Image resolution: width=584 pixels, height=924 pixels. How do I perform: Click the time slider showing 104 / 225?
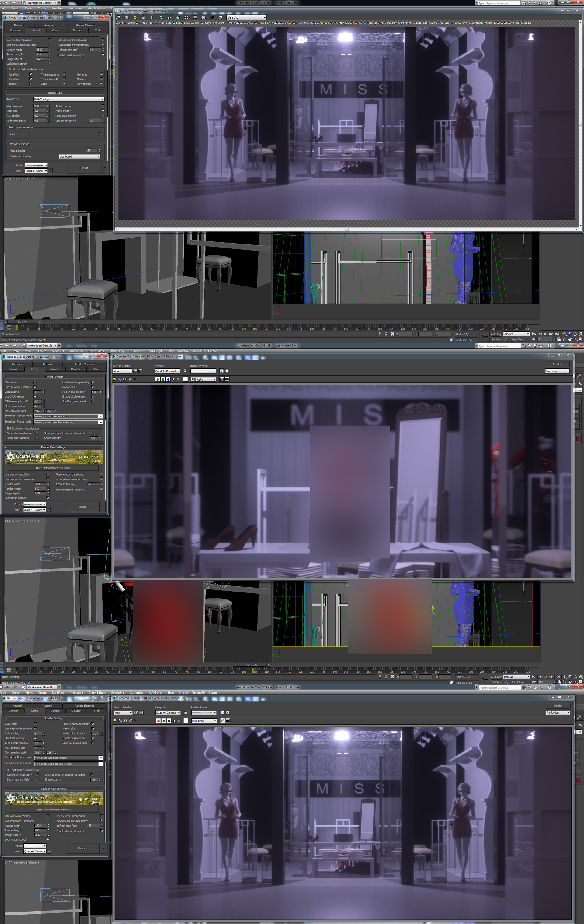tap(252, 665)
